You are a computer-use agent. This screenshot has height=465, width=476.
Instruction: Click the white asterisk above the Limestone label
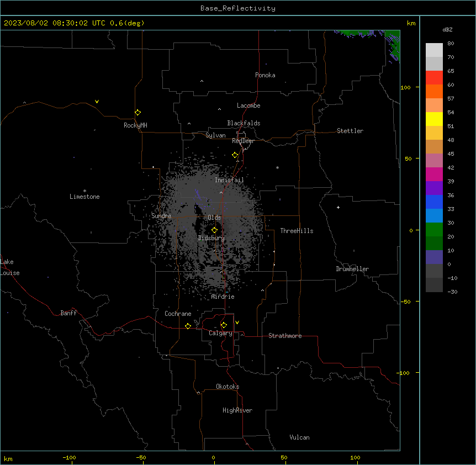[84, 191]
